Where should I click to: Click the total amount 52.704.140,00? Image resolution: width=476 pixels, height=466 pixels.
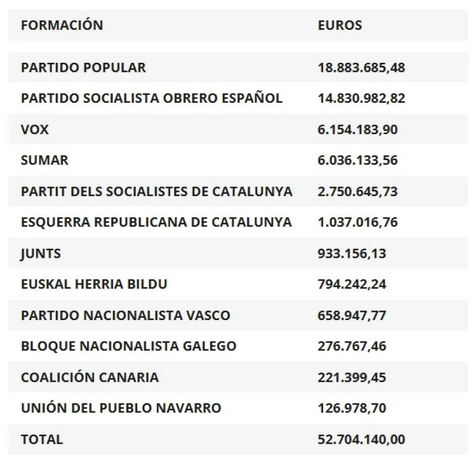click(x=361, y=440)
